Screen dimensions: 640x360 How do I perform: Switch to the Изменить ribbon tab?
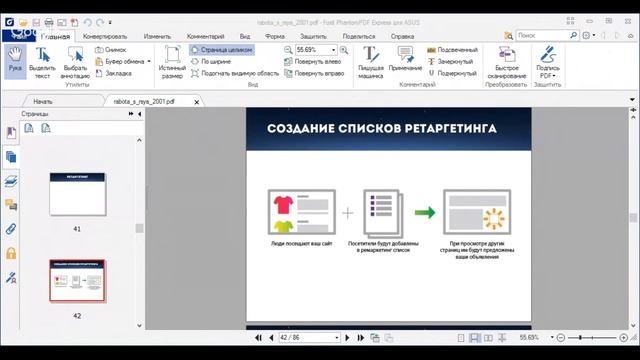[157, 36]
